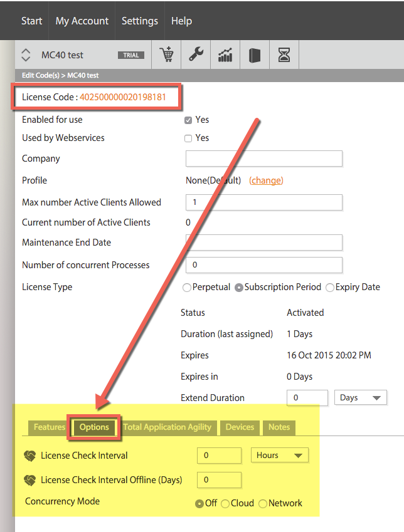Image resolution: width=404 pixels, height=532 pixels.
Task: Open the shopping cart icon
Action: click(x=166, y=55)
